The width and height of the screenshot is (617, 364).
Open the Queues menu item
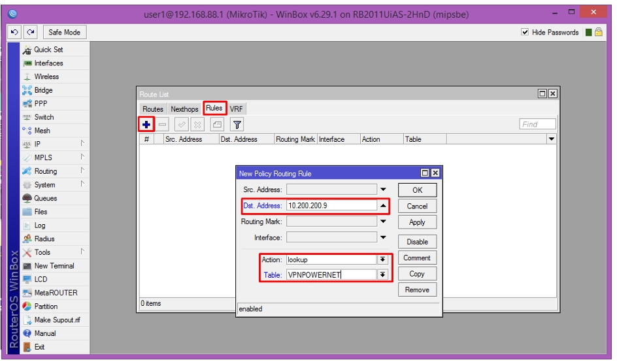click(x=45, y=198)
